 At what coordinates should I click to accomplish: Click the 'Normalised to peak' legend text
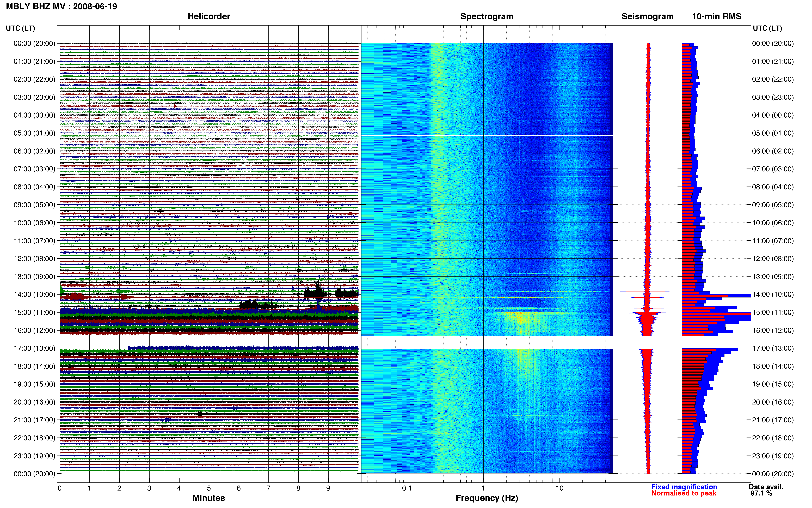pyautogui.click(x=684, y=493)
